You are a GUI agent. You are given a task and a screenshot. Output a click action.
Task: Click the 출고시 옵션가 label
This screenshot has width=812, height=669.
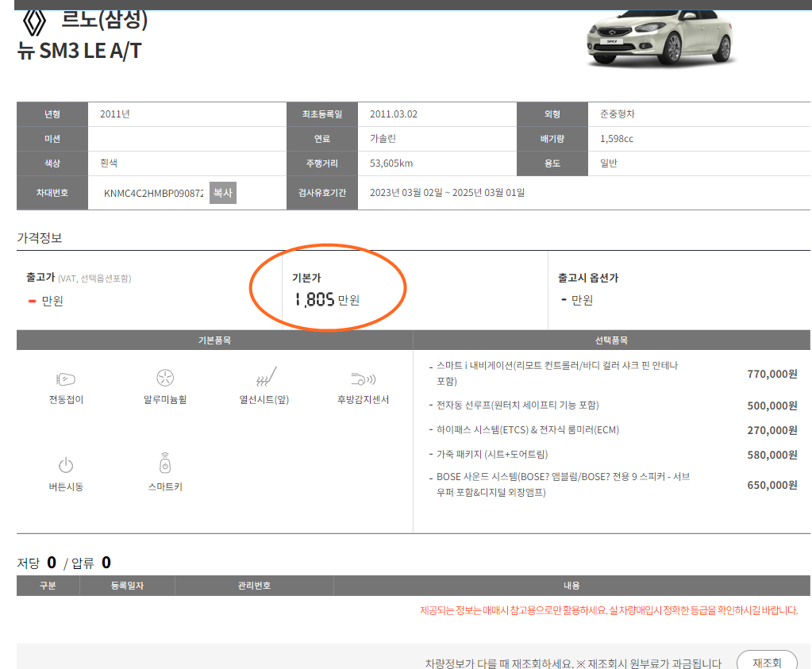(x=588, y=278)
